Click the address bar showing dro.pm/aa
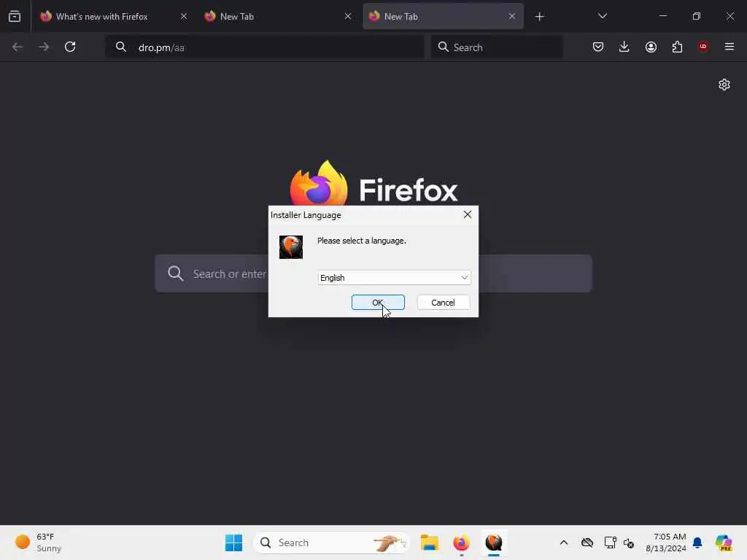747x560 pixels. tap(265, 47)
